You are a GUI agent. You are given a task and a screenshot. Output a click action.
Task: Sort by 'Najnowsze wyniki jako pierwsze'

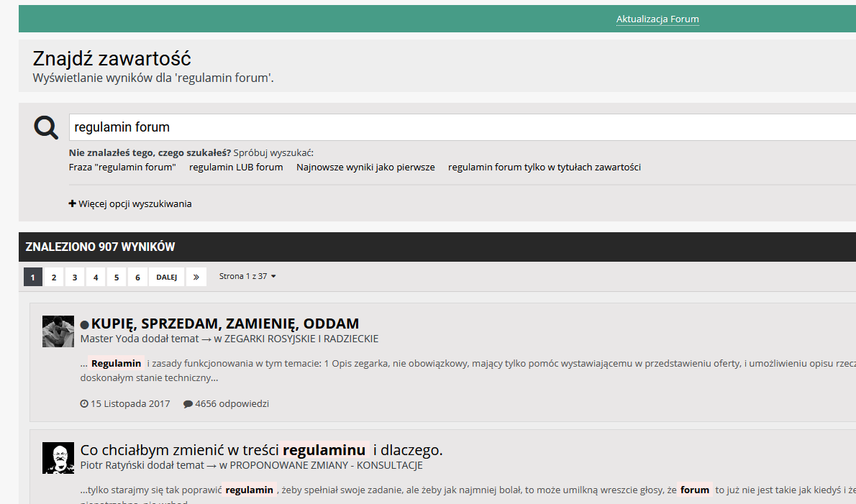365,168
